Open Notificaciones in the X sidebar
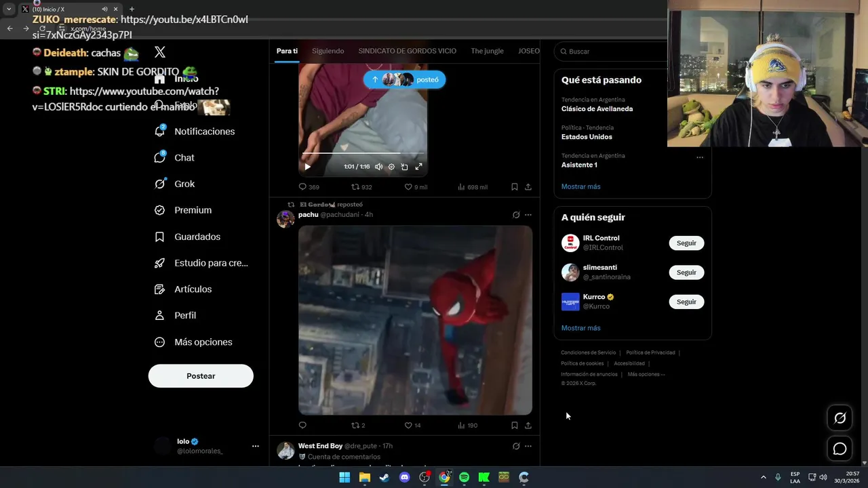The height and width of the screenshot is (488, 868). click(194, 131)
